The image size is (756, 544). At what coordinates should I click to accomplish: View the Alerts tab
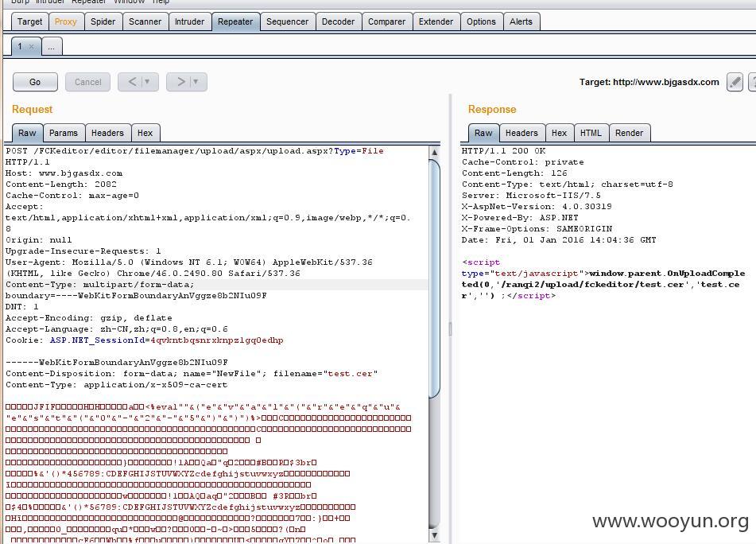[521, 21]
